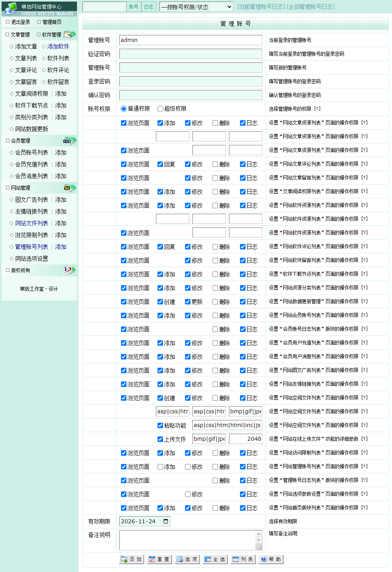The height and width of the screenshot is (572, 392).
Task: Click the 会员管理 people icon
Action: click(x=69, y=141)
